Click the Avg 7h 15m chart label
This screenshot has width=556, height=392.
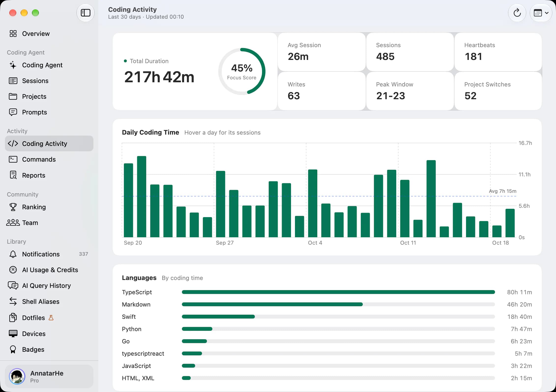click(x=502, y=191)
